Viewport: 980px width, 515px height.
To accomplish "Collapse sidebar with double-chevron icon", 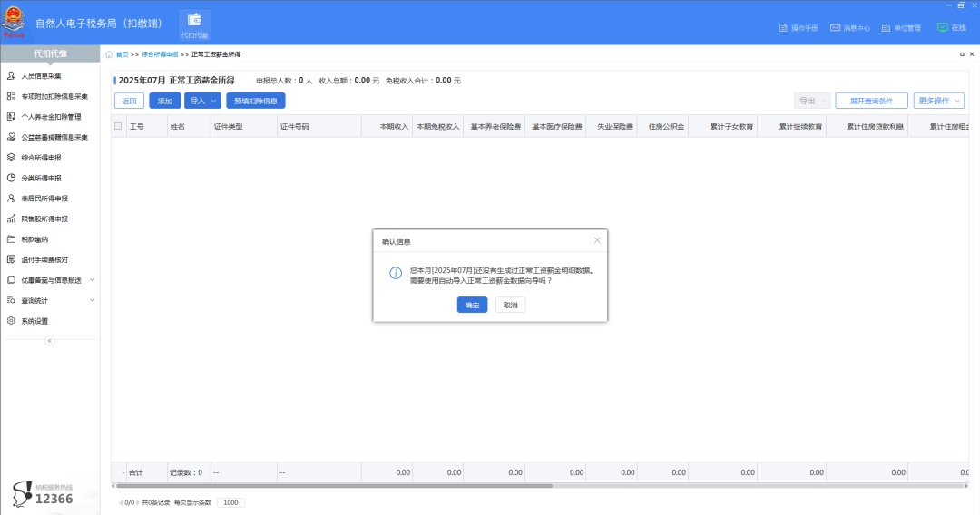I will point(50,341).
